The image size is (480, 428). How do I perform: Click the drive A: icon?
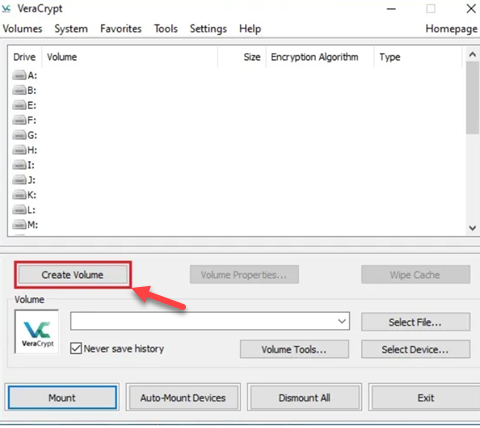19,75
